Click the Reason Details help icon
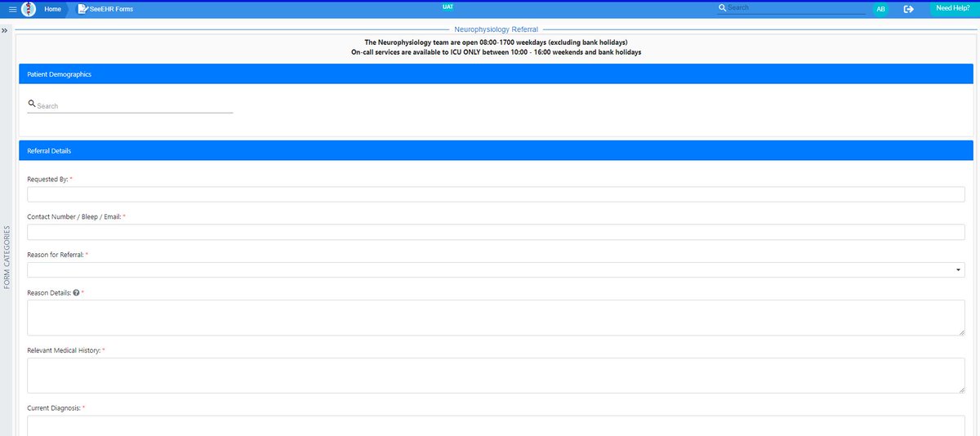The height and width of the screenshot is (436, 980). [76, 292]
